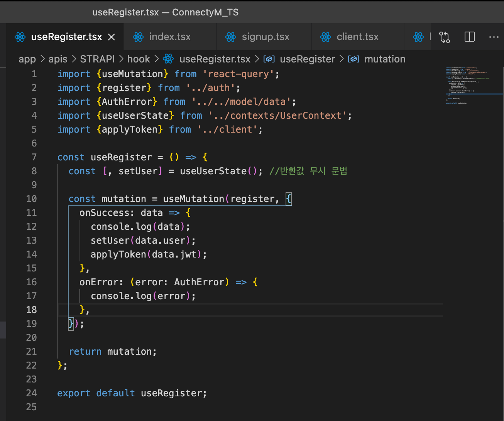504x421 pixels.
Task: Click the React icon on useRegister.tsx tab
Action: (20, 37)
